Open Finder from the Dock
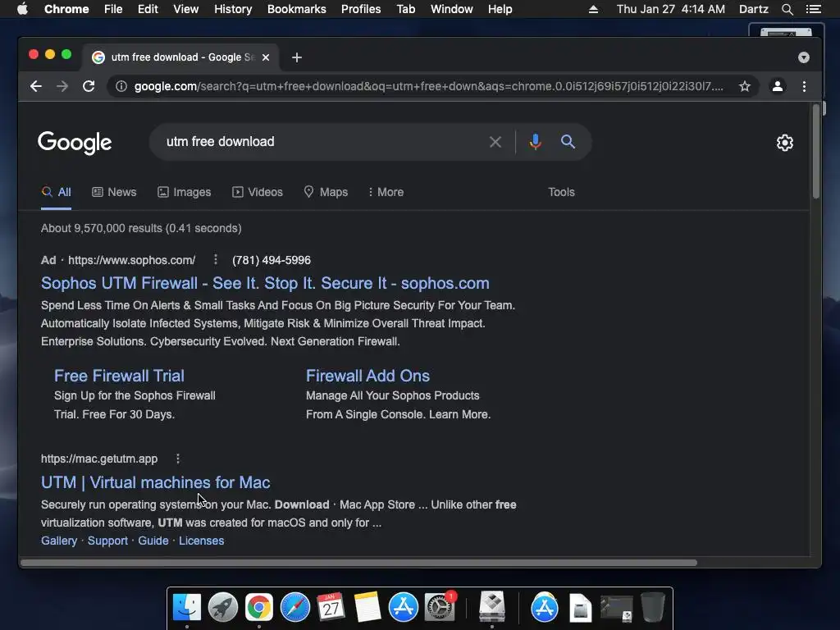Viewport: 840px width, 630px height. pyautogui.click(x=187, y=608)
